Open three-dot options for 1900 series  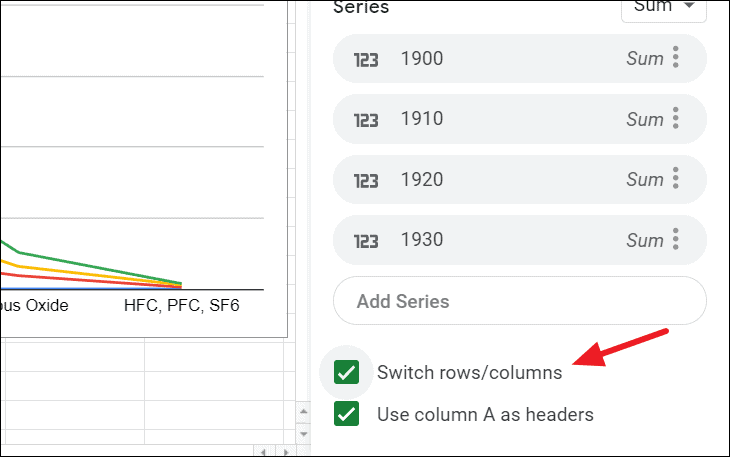[x=676, y=57]
